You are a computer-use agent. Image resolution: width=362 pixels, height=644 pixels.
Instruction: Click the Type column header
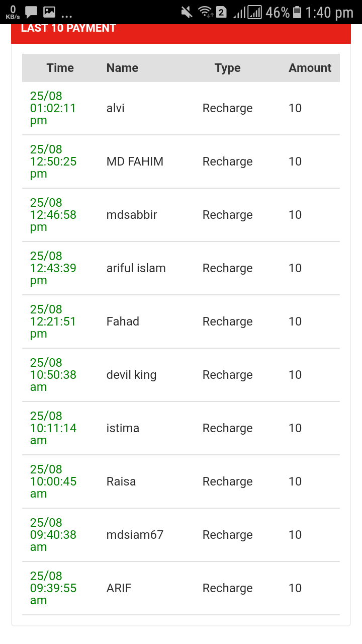(227, 68)
